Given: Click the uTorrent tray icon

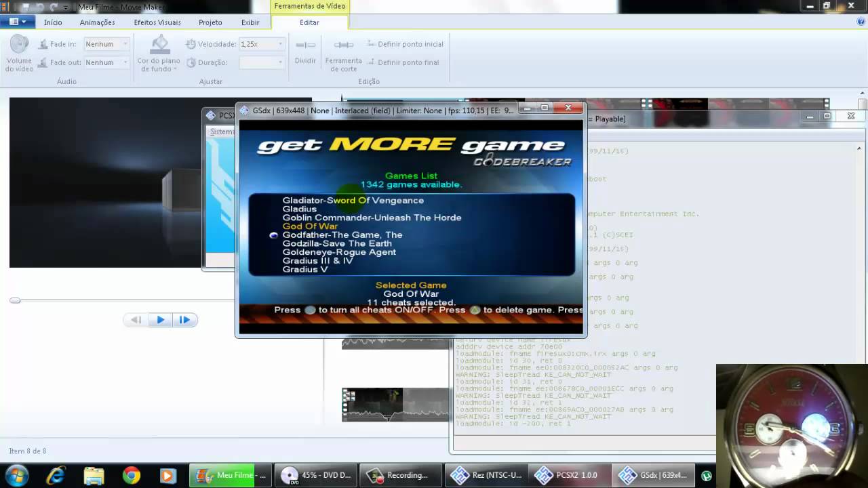Looking at the screenshot, I should click(x=706, y=476).
